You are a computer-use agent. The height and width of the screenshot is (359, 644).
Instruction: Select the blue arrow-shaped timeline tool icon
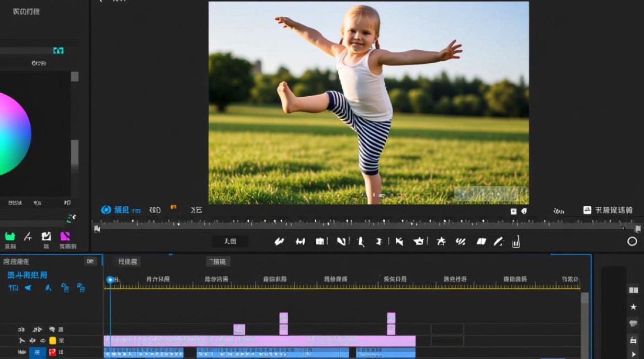(x=28, y=288)
